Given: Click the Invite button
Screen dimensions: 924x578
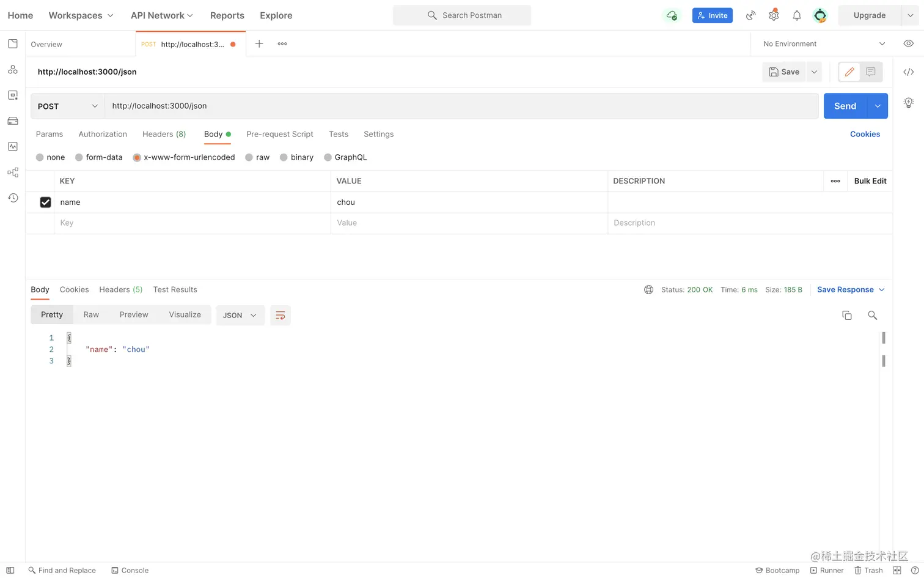Looking at the screenshot, I should point(713,15).
